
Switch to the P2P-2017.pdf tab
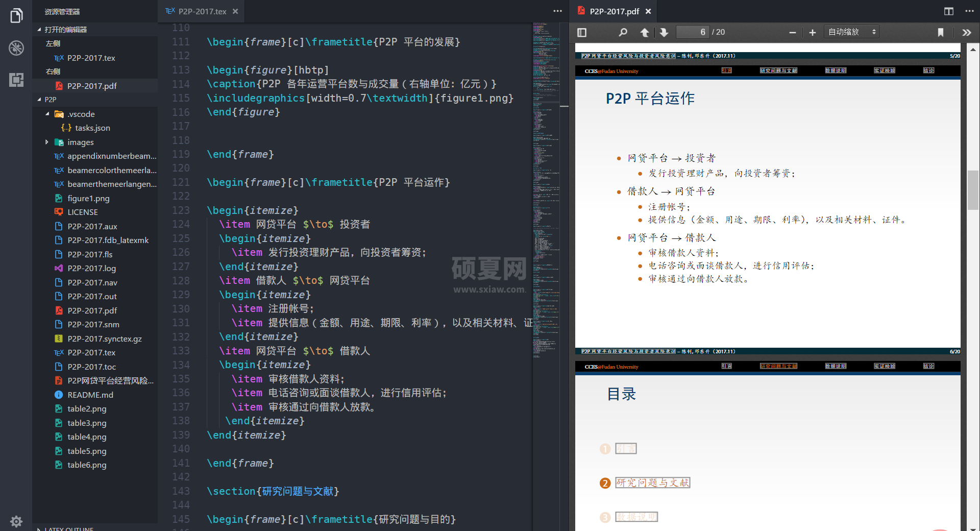[614, 11]
